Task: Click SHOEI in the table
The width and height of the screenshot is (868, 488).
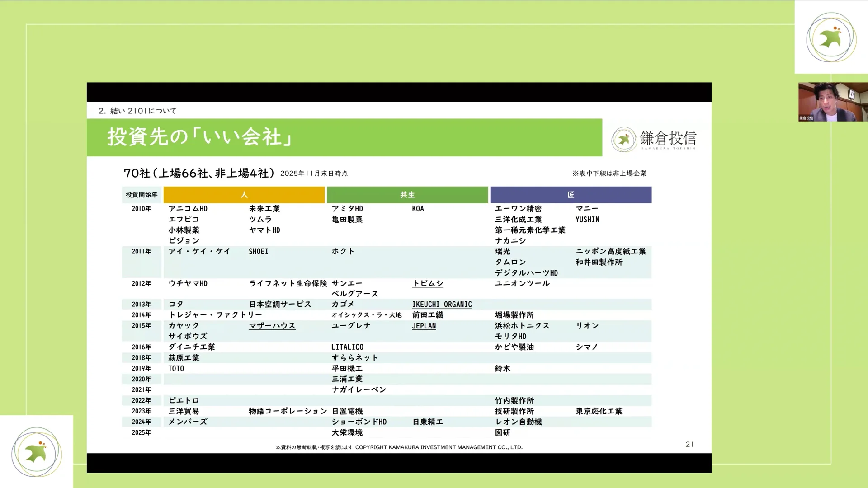Action: click(x=259, y=251)
